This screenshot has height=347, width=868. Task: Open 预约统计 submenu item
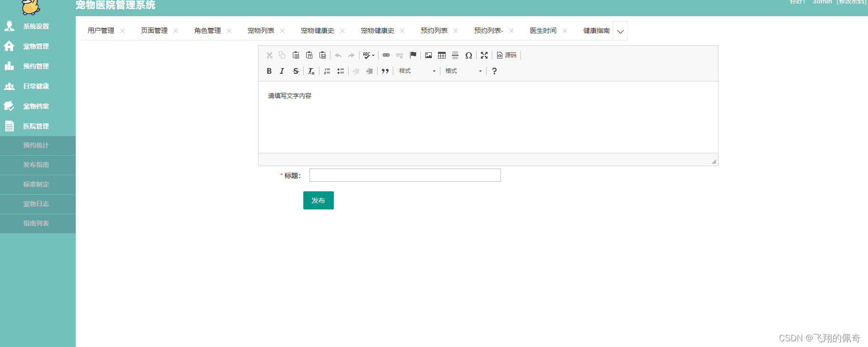[38, 146]
